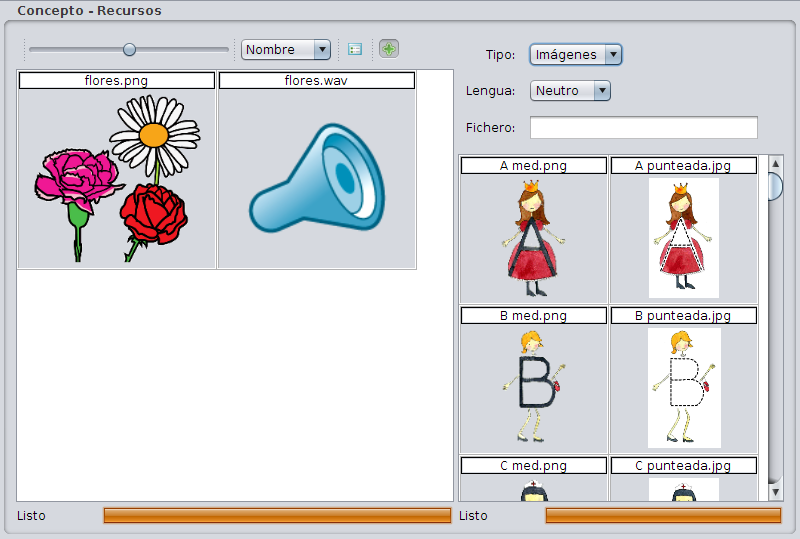This screenshot has height=539, width=800.
Task: Select the C med.png image thumbnail
Action: tap(534, 487)
